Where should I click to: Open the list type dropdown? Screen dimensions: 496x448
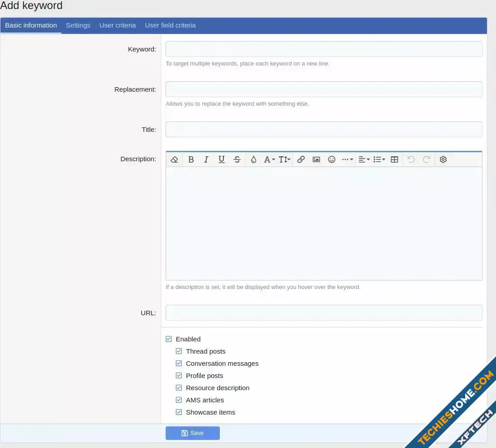coord(379,159)
